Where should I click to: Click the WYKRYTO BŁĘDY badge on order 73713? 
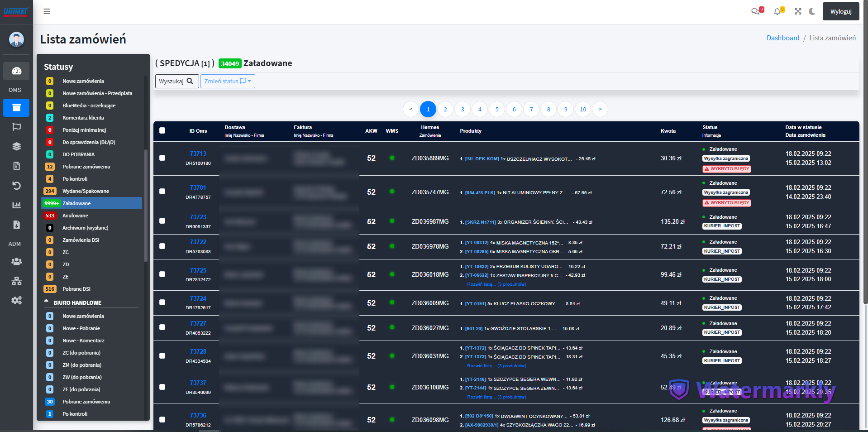(x=727, y=169)
